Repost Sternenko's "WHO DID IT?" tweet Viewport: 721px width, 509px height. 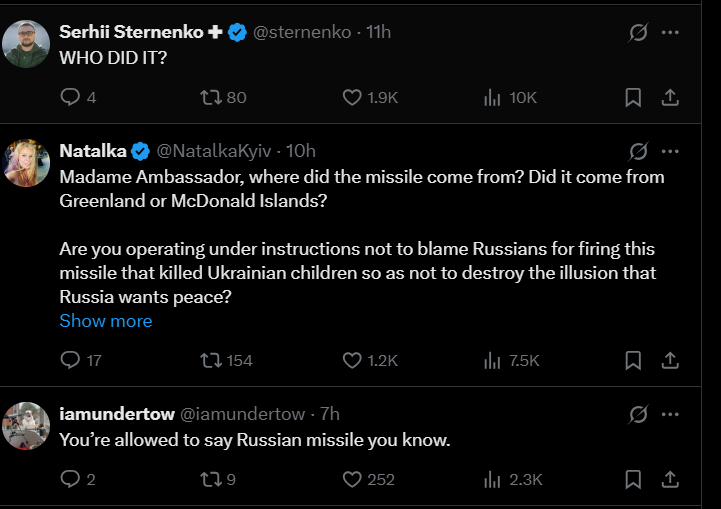[x=211, y=97]
